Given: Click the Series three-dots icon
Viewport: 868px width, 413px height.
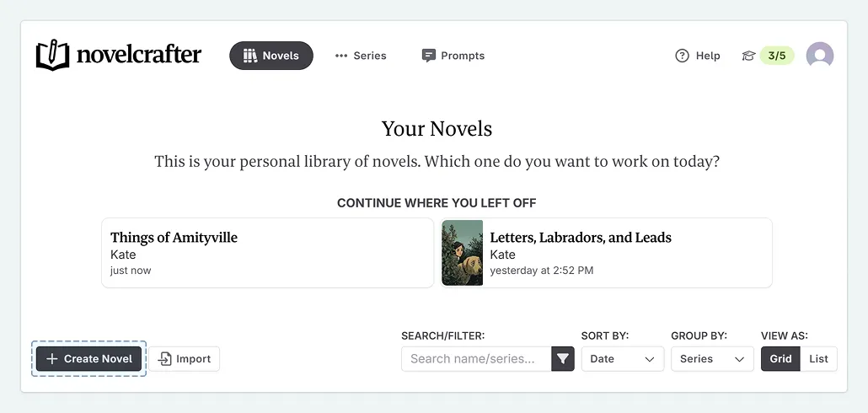Looking at the screenshot, I should click(x=341, y=56).
